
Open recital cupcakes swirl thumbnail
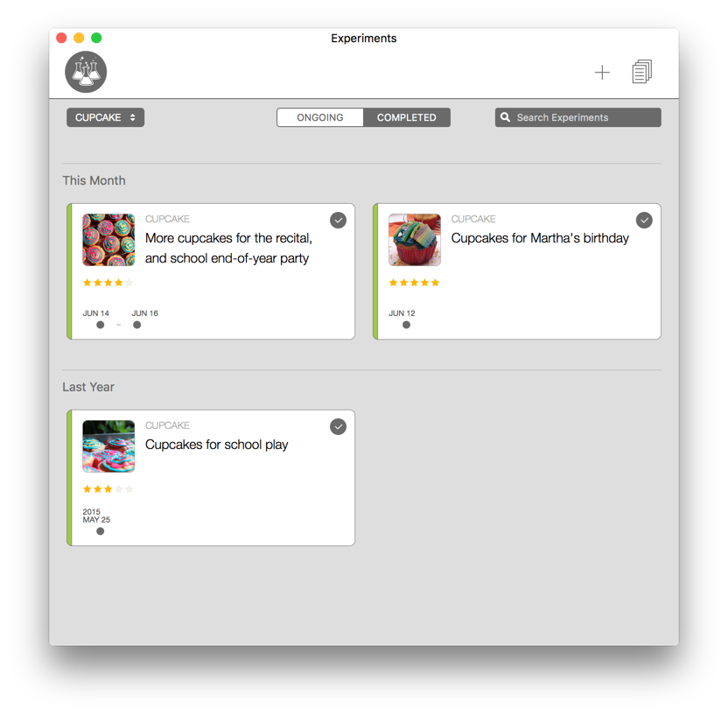coord(108,240)
